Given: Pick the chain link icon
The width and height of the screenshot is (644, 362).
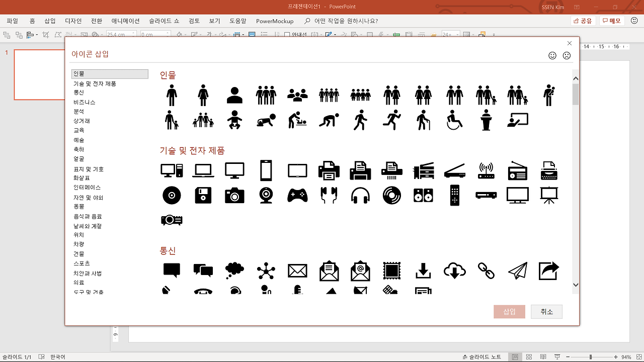Looking at the screenshot, I should [486, 270].
